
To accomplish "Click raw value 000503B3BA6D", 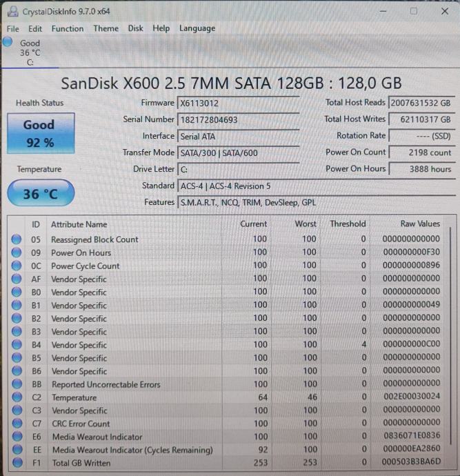I will click(x=411, y=462).
